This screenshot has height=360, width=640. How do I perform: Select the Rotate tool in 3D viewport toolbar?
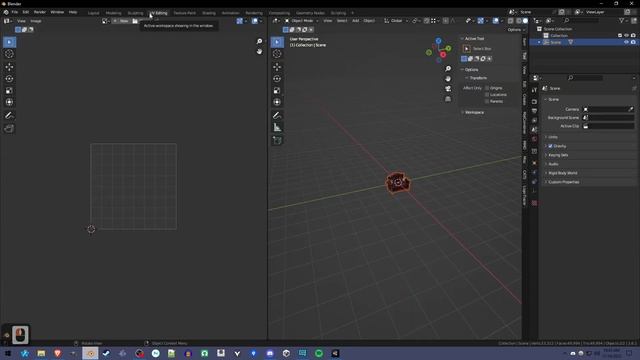(277, 78)
